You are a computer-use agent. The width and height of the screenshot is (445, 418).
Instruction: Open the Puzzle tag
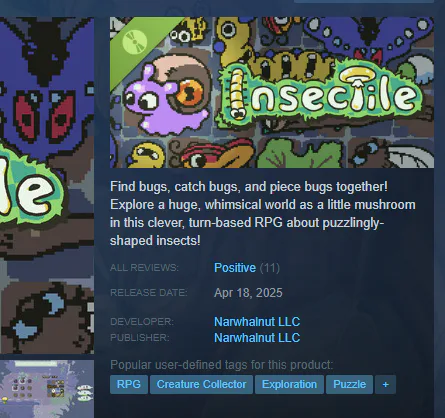pos(349,384)
